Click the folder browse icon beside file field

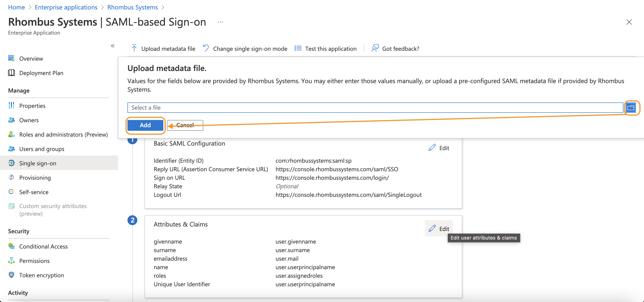[631, 108]
